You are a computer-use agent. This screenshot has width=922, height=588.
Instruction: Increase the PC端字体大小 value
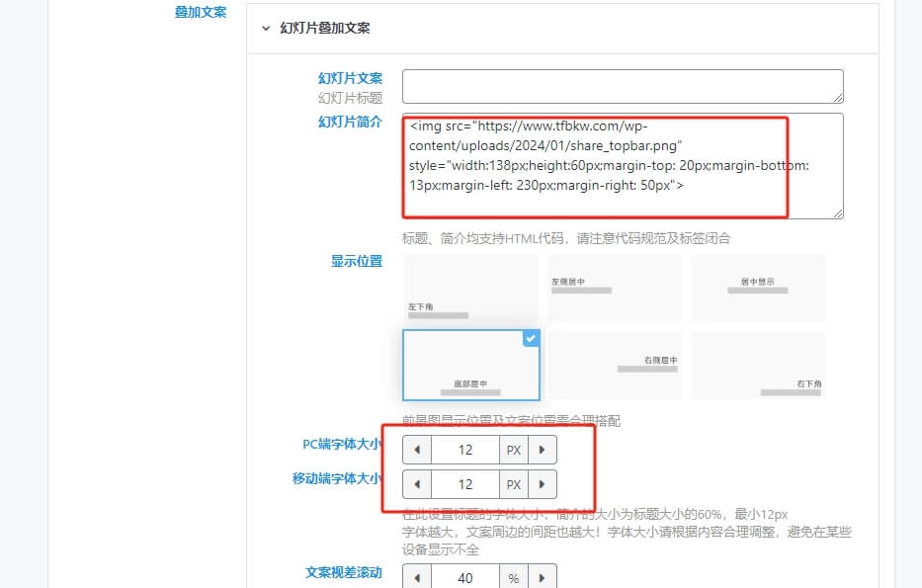coord(541,450)
